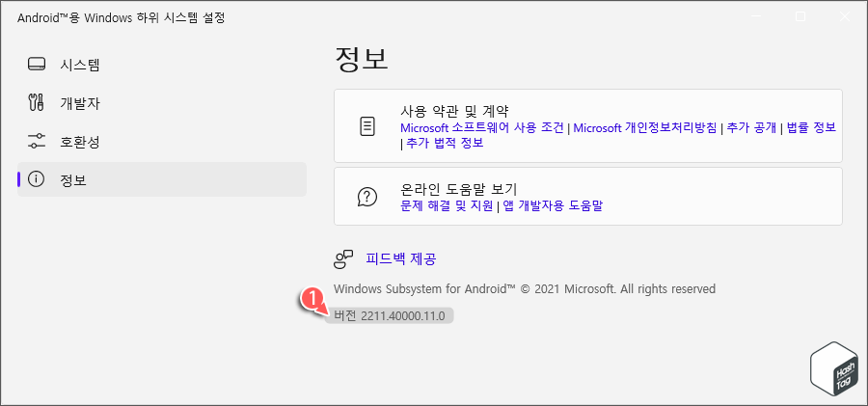Open Microsoft 소프트웨어 사용 조건 link
The height and width of the screenshot is (406, 868).
tap(481, 128)
